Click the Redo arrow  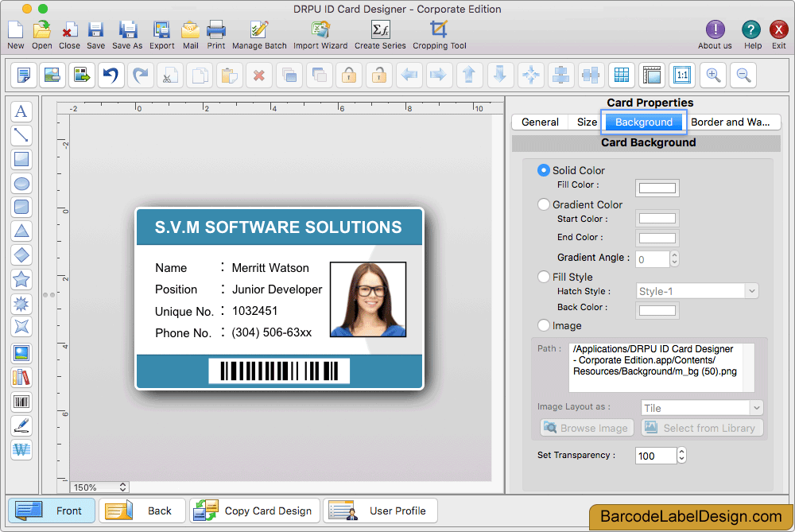coord(141,76)
